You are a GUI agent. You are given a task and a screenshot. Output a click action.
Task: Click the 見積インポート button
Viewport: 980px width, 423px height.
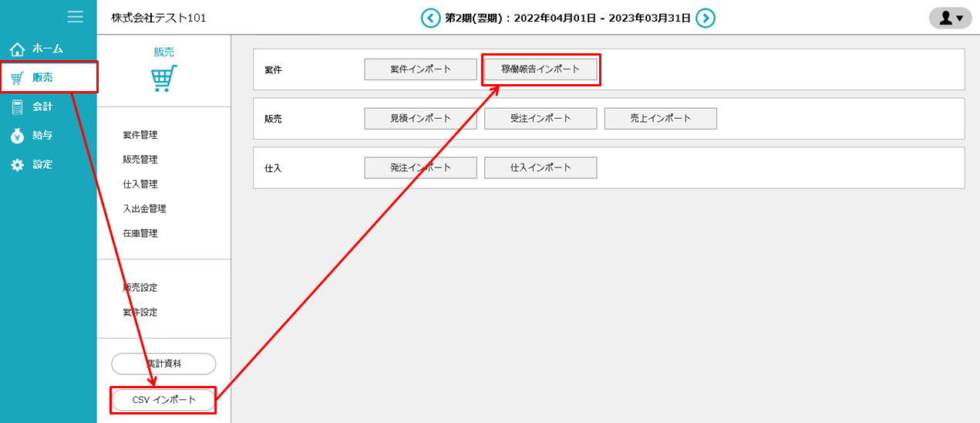tap(420, 118)
